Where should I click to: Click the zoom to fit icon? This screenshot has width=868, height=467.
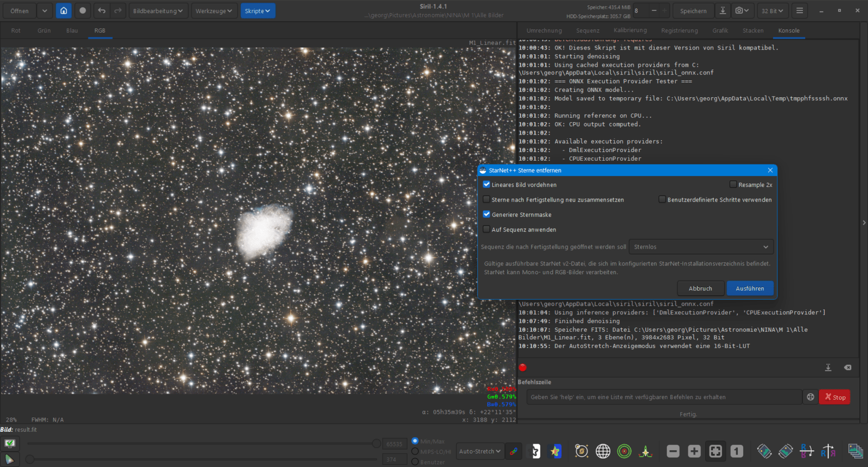click(716, 451)
